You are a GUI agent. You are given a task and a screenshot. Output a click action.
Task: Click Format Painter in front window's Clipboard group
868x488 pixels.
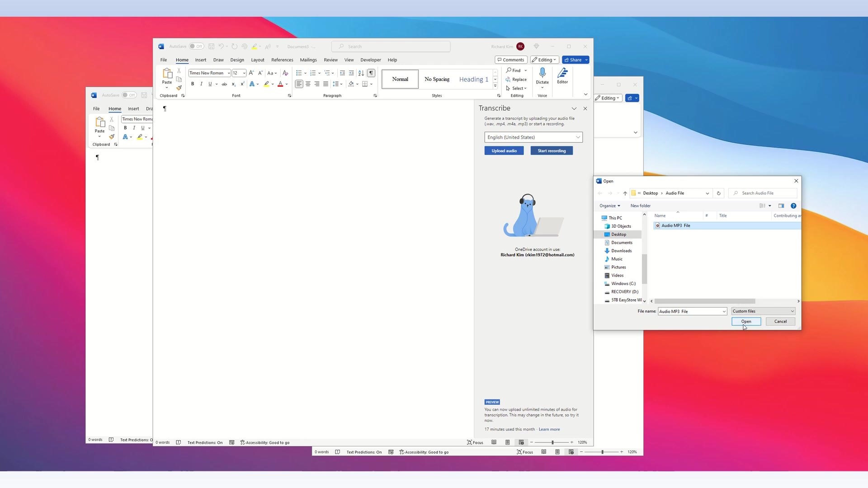[x=179, y=88]
